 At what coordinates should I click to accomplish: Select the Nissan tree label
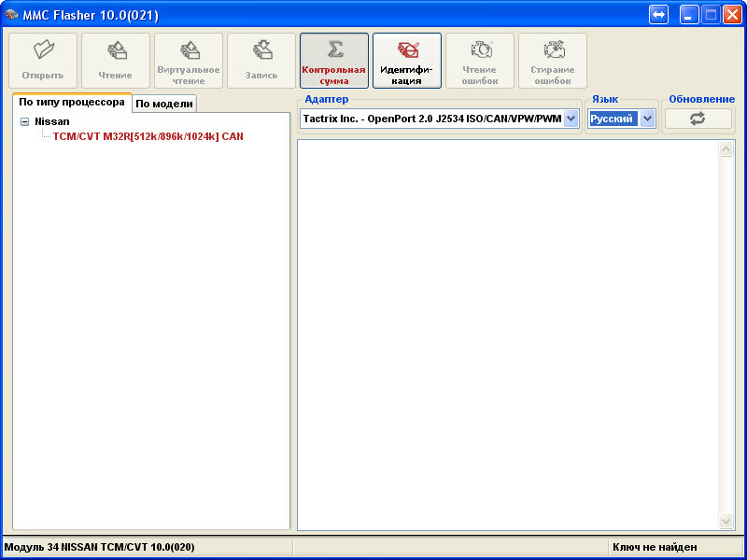(x=52, y=121)
